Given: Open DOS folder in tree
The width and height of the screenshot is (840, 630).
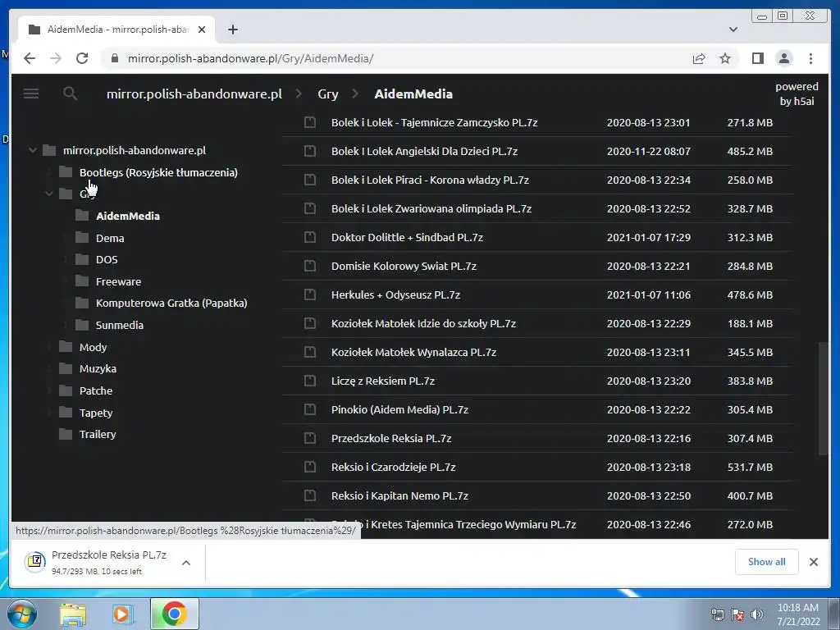Looking at the screenshot, I should 107,260.
